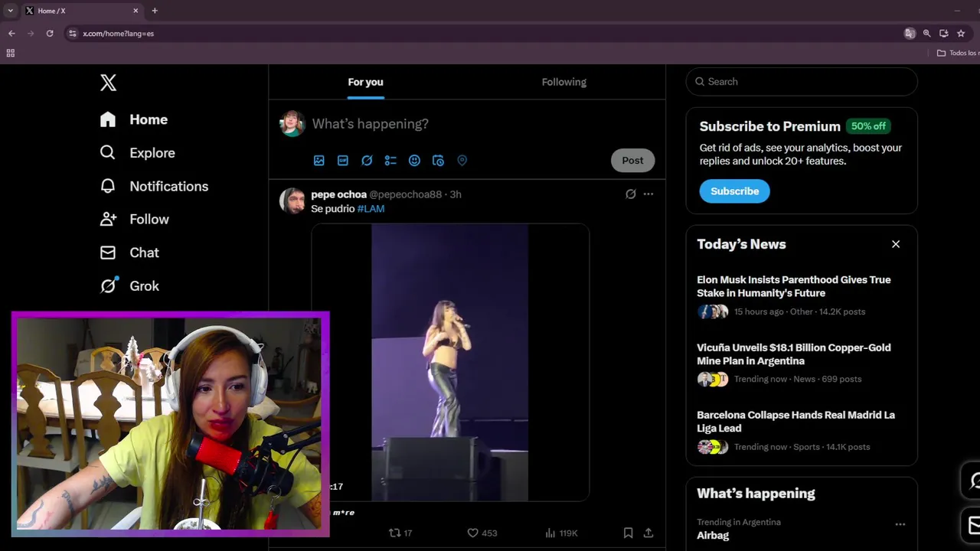
Task: Open Vicuña copper-gold mine news story
Action: tap(802, 363)
